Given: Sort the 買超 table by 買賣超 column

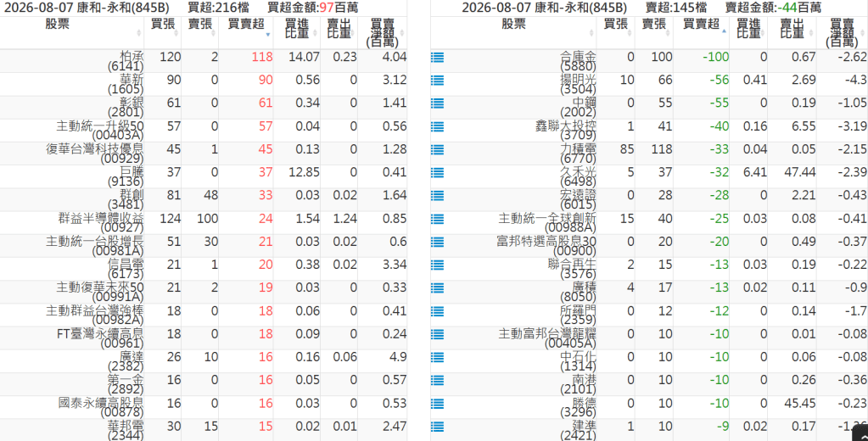Looking at the screenshot, I should pyautogui.click(x=246, y=32).
